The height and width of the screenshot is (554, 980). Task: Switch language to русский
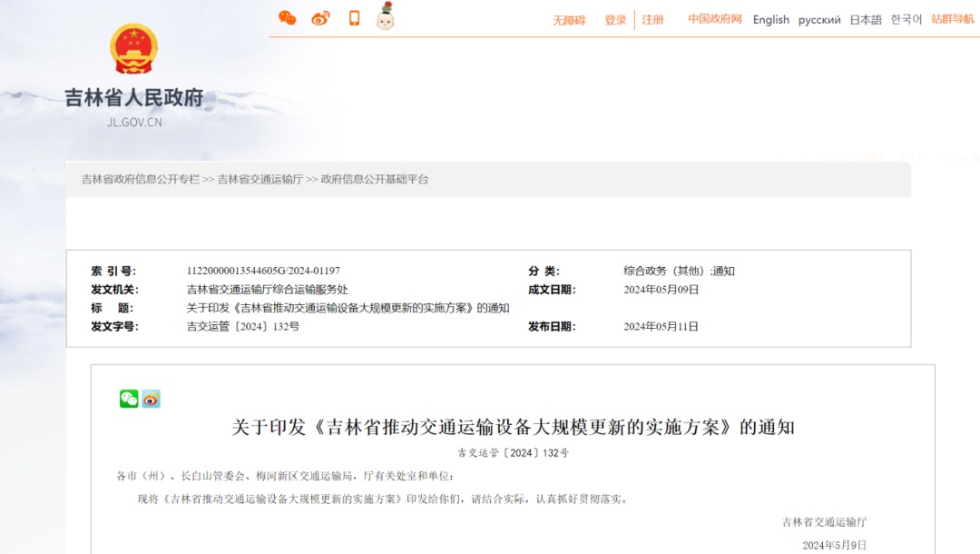click(819, 20)
